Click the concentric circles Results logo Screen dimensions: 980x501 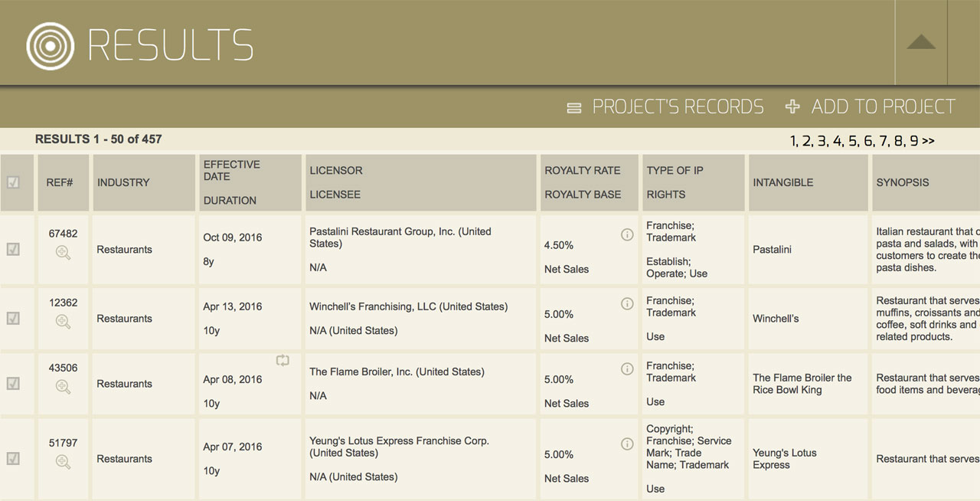click(51, 46)
